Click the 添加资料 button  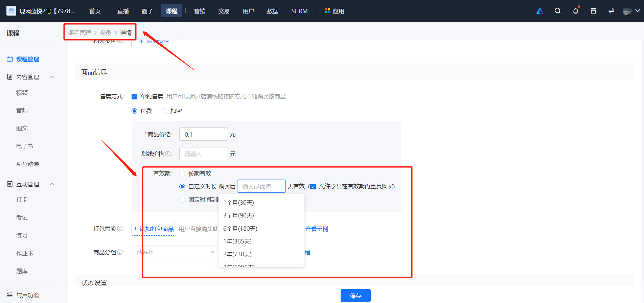[x=154, y=43]
